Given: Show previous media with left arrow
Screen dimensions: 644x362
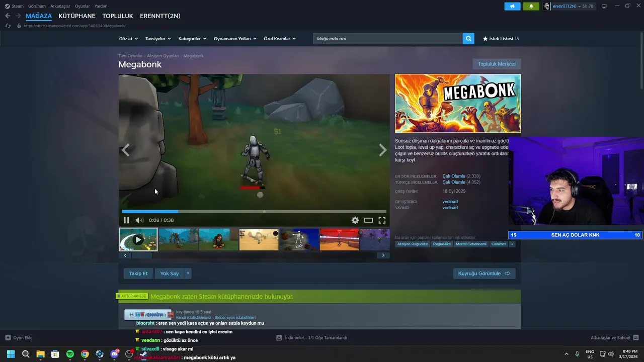Looking at the screenshot, I should point(126,150).
